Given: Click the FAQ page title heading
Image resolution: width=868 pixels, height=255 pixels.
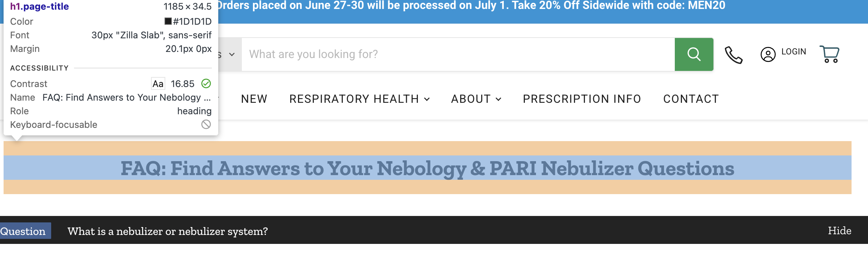Looking at the screenshot, I should pyautogui.click(x=427, y=168).
